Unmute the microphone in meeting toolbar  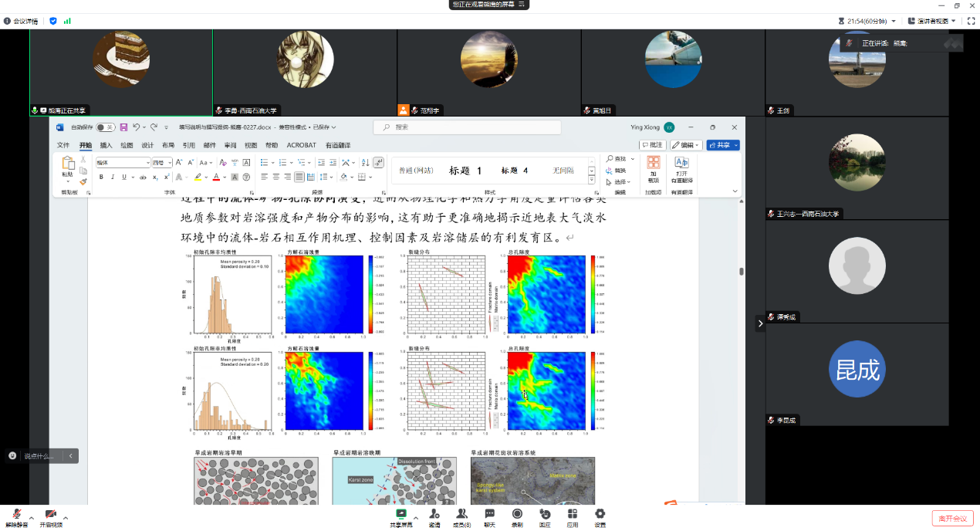coord(16,515)
